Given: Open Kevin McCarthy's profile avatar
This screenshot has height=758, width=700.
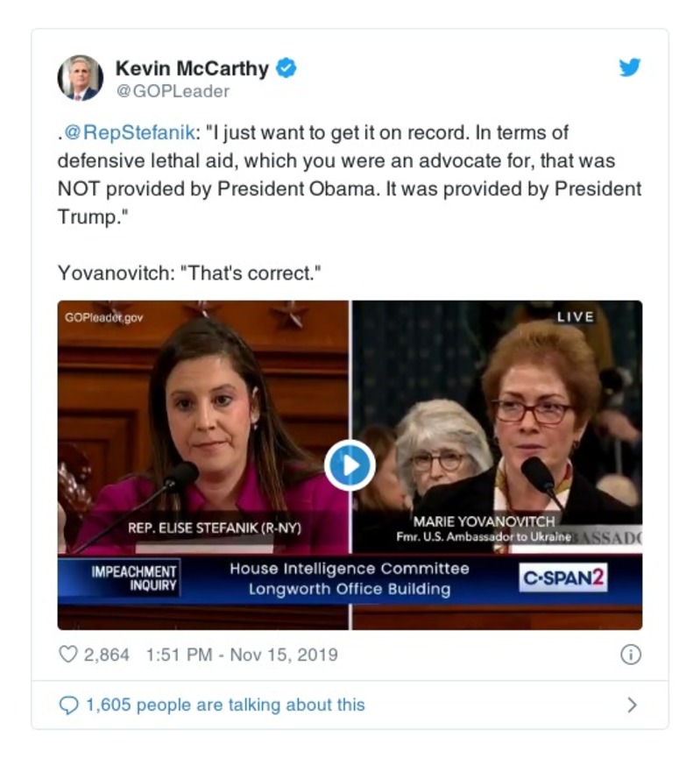Looking at the screenshot, I should [x=81, y=77].
